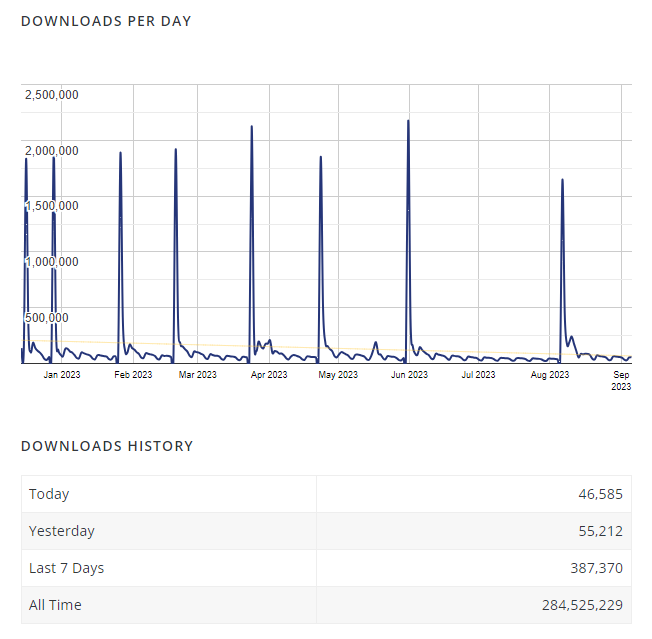This screenshot has width=652, height=639.
Task: Click the 284,525,229 all-time total
Action: (x=575, y=605)
